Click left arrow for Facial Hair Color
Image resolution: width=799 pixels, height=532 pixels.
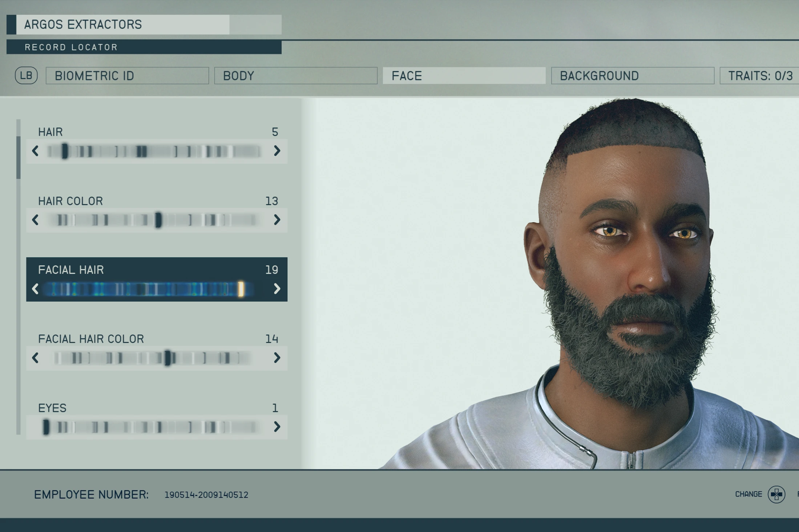(x=35, y=358)
